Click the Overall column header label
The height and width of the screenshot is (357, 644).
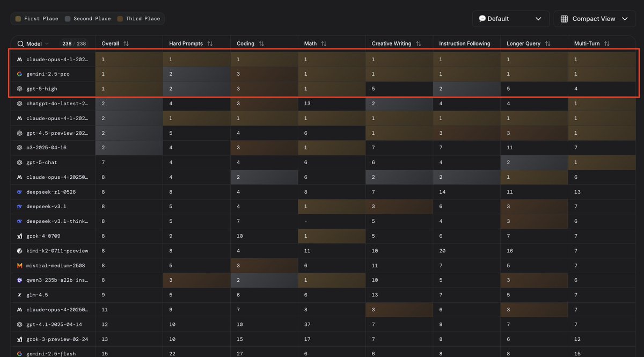pyautogui.click(x=111, y=43)
